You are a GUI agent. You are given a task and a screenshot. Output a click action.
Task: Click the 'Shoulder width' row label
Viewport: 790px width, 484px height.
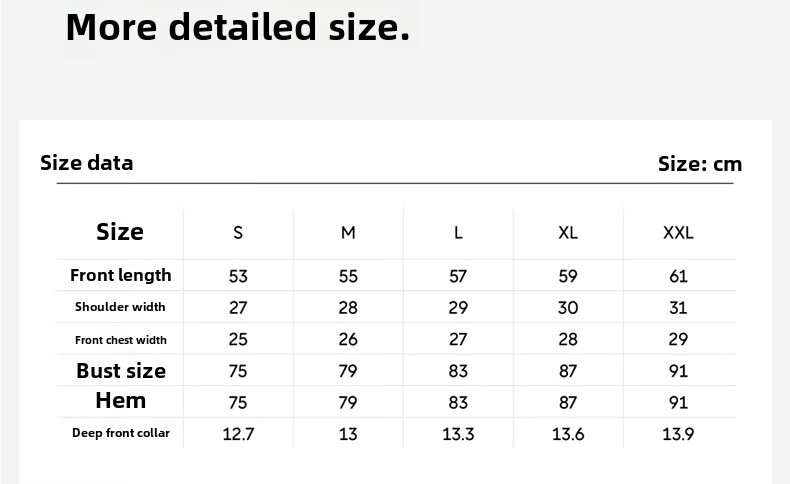120,307
